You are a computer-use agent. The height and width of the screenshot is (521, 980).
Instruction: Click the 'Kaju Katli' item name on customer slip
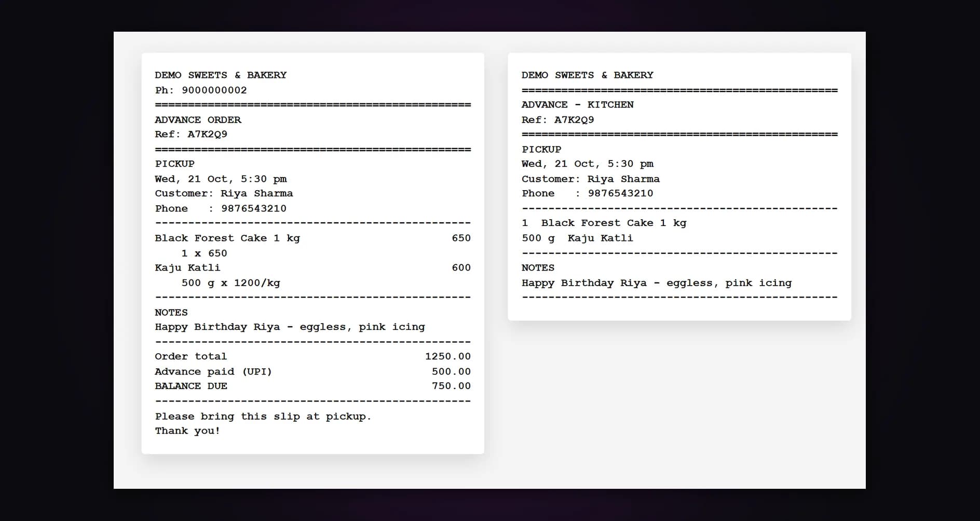pyautogui.click(x=187, y=268)
